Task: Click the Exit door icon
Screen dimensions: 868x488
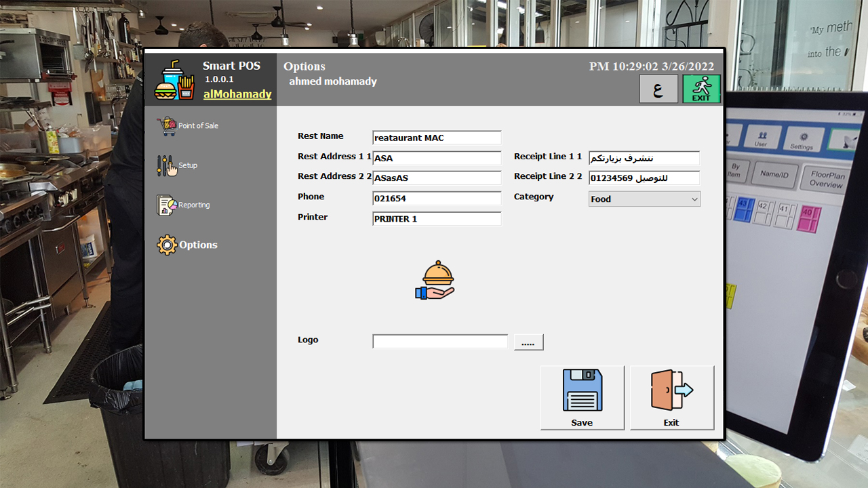Action: (x=671, y=390)
